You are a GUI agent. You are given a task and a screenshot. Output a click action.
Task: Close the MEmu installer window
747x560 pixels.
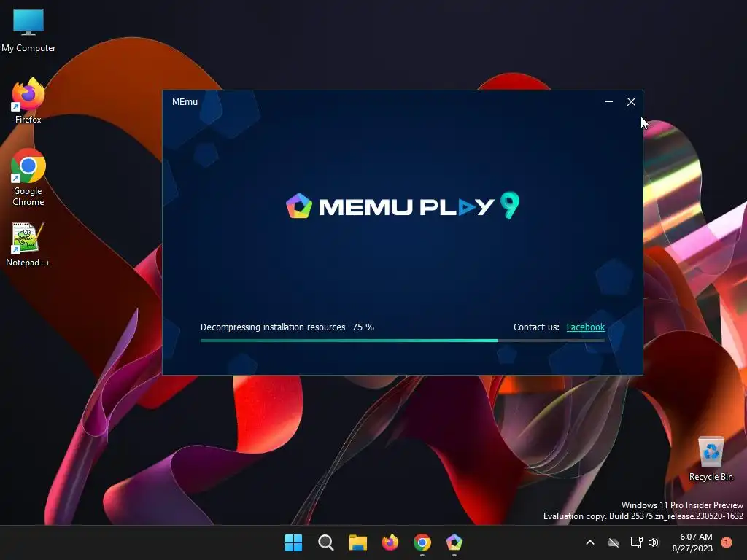tap(631, 102)
